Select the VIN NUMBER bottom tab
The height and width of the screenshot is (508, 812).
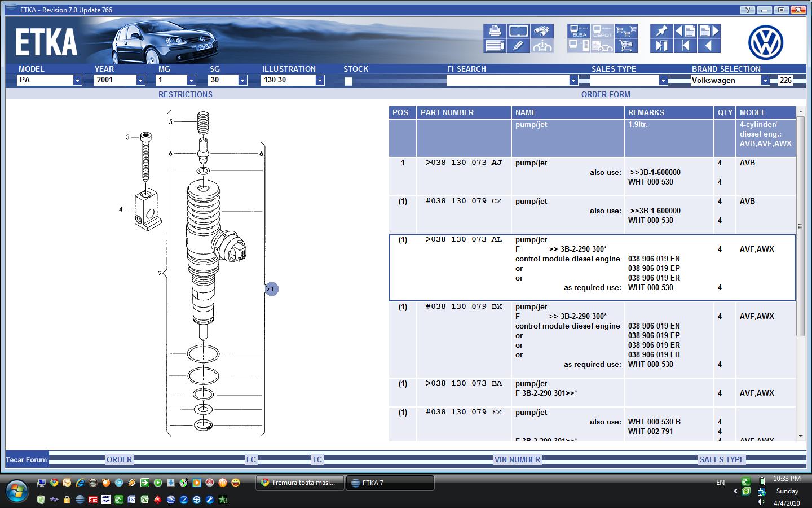click(x=517, y=459)
